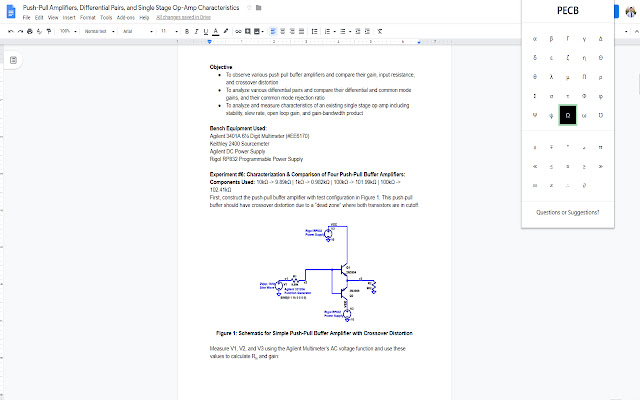Click the 'Figure 1: Schematic for Simple Push-Pull' caption
Screen dimensions: 640x400
[x=314, y=333]
